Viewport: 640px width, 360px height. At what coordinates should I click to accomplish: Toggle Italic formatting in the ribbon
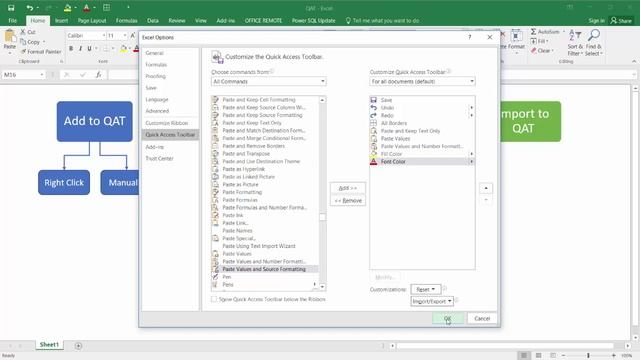click(x=80, y=49)
